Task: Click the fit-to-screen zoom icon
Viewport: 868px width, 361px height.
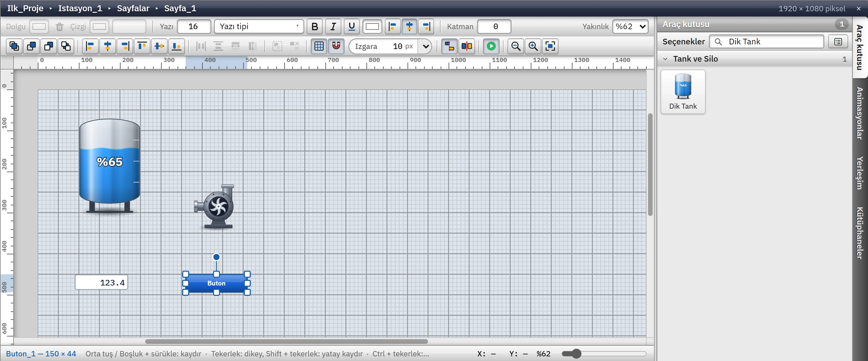Action: (x=550, y=46)
